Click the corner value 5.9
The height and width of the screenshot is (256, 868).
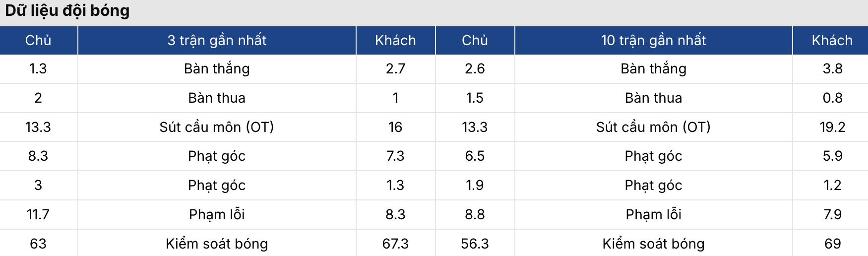click(832, 156)
